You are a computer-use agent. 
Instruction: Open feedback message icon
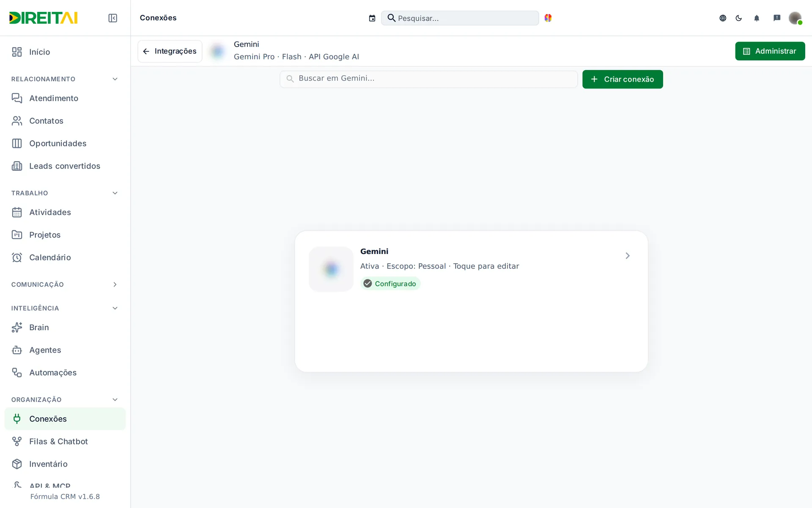pyautogui.click(x=777, y=18)
